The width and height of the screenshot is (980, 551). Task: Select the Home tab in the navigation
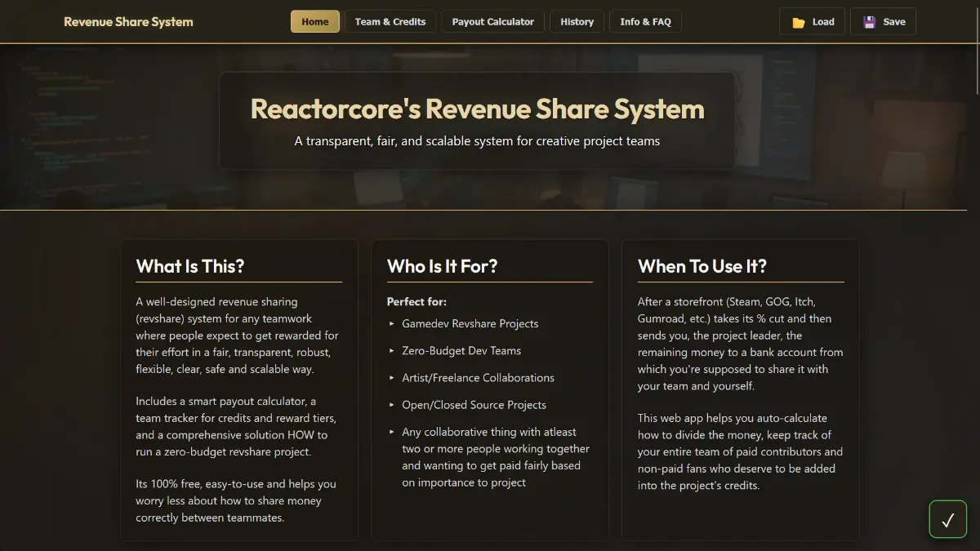point(314,21)
